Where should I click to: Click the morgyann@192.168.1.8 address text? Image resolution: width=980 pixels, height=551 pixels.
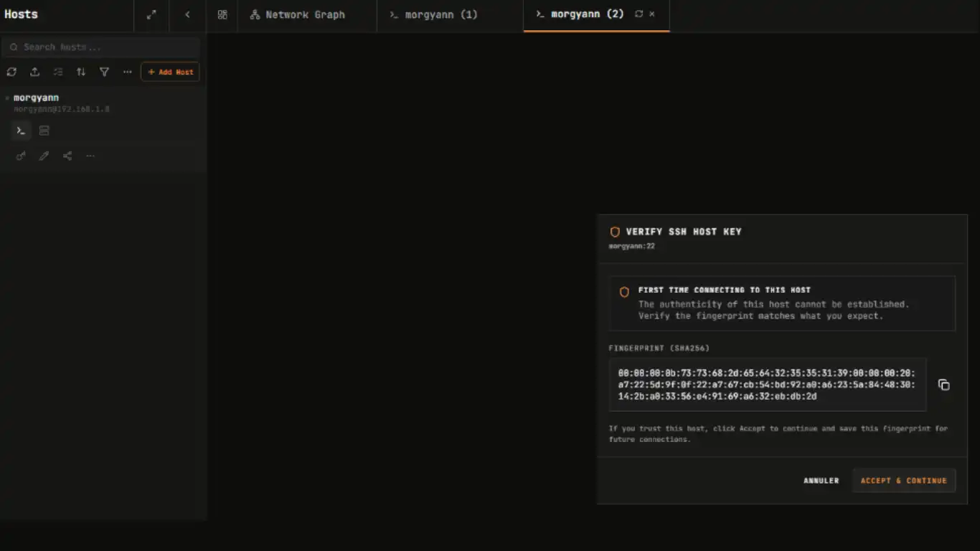[x=62, y=110]
